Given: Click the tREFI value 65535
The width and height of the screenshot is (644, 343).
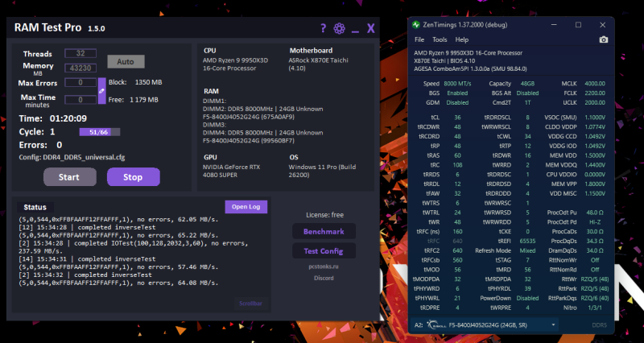Looking at the screenshot, I should click(527, 241).
